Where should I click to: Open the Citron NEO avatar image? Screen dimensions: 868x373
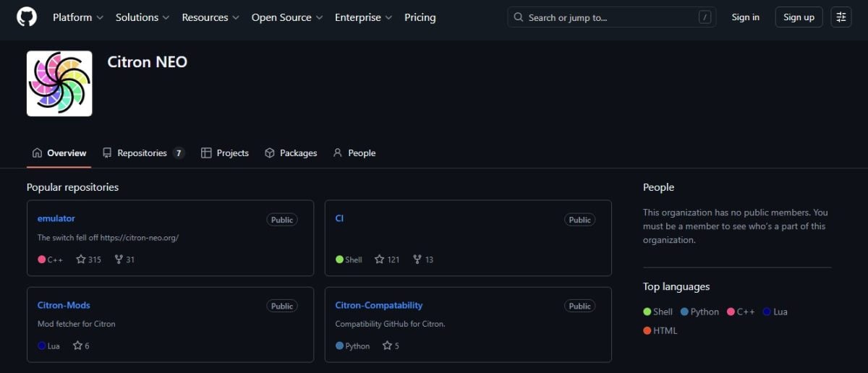tap(59, 83)
